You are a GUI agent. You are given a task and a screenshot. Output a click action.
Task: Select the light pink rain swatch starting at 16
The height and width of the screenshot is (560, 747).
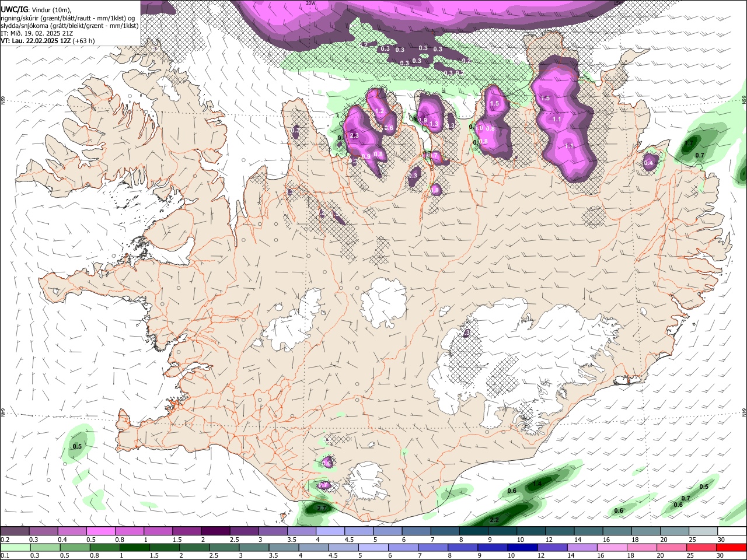click(x=612, y=547)
